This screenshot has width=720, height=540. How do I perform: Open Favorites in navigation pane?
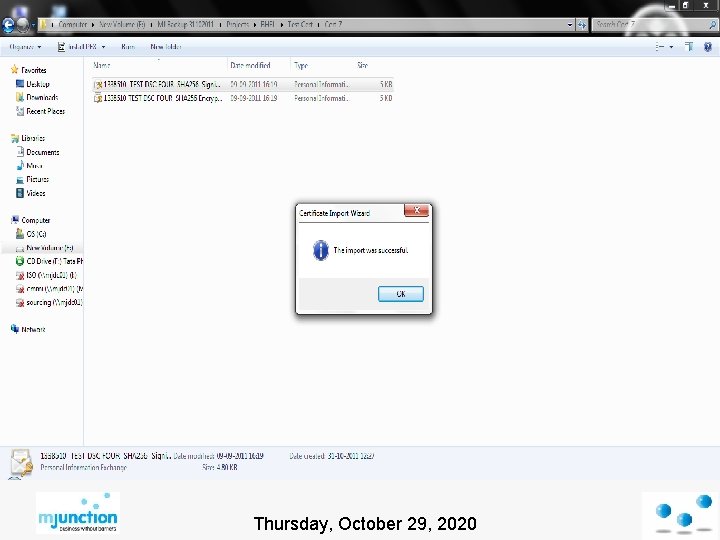point(34,70)
